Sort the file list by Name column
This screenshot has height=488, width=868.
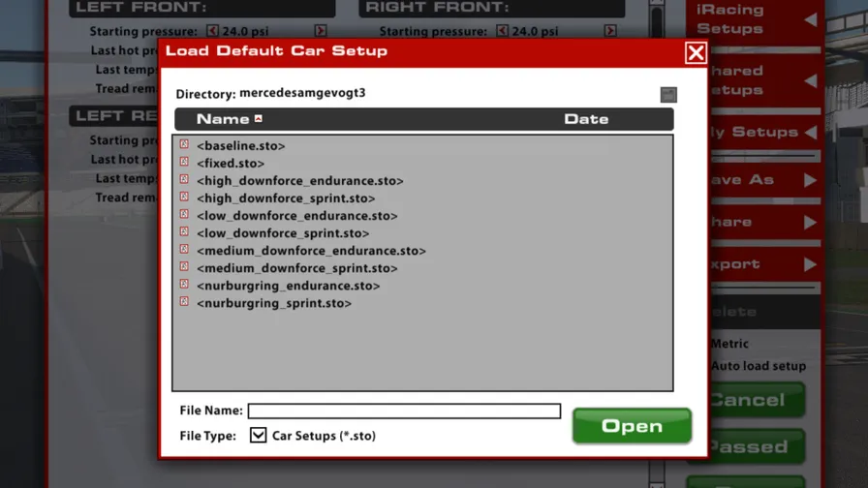[223, 119]
